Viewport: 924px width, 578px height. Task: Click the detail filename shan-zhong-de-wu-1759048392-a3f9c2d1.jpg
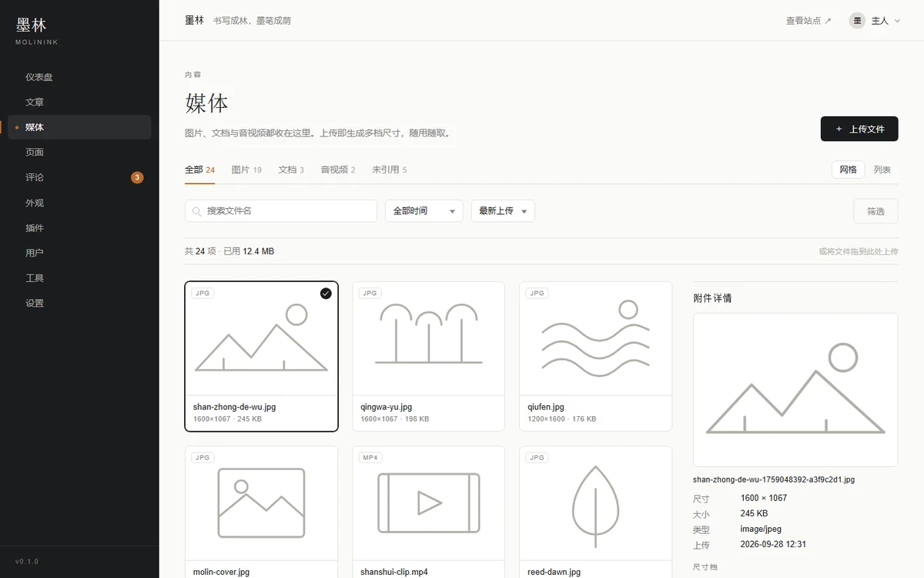click(774, 479)
